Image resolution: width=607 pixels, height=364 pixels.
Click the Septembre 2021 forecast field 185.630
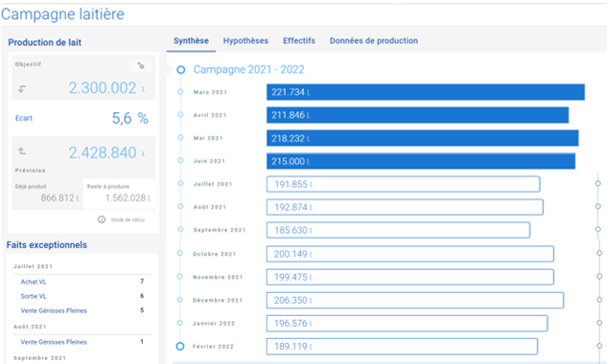tap(398, 230)
